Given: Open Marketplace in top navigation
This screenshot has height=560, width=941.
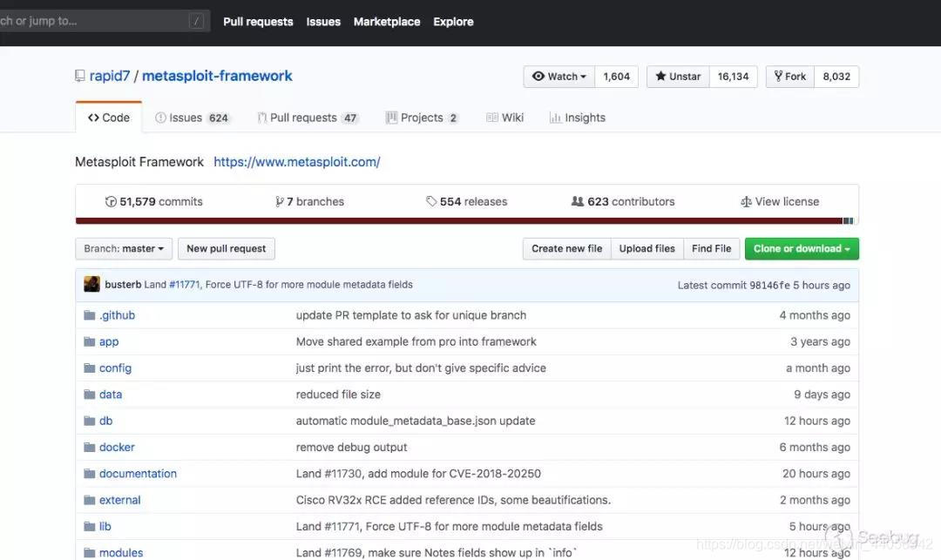Looking at the screenshot, I should pyautogui.click(x=387, y=22).
